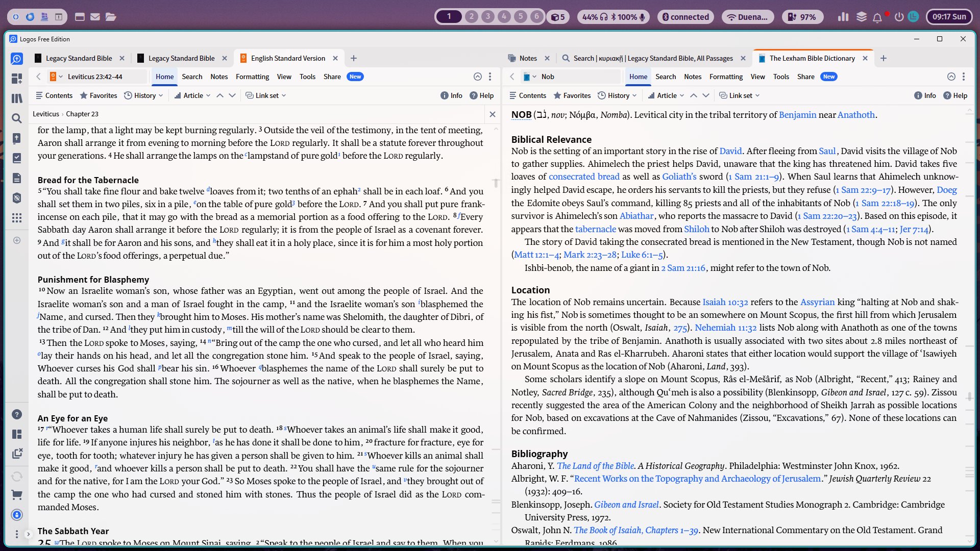Open the Apps grid icon in sidebar
Viewport: 980px width, 551px height.
click(17, 218)
